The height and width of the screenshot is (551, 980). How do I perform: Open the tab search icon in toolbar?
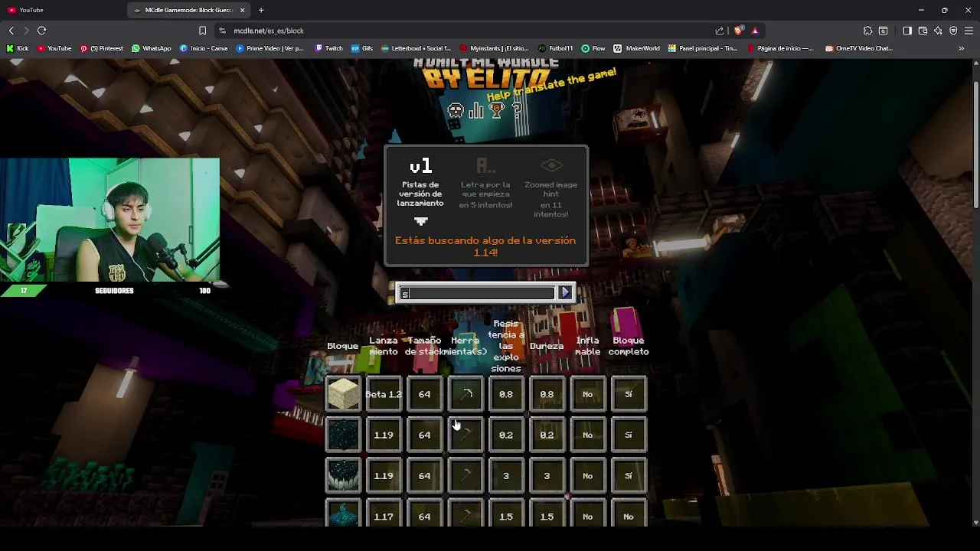click(x=883, y=31)
